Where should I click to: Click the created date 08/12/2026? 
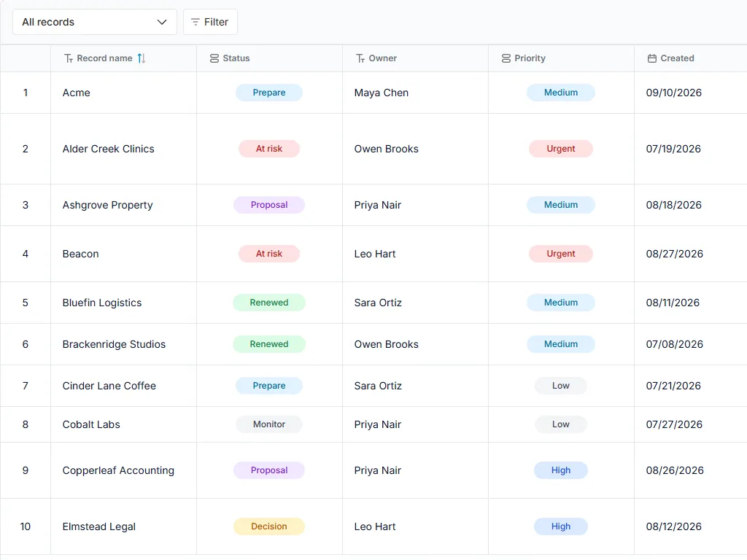pyautogui.click(x=673, y=526)
